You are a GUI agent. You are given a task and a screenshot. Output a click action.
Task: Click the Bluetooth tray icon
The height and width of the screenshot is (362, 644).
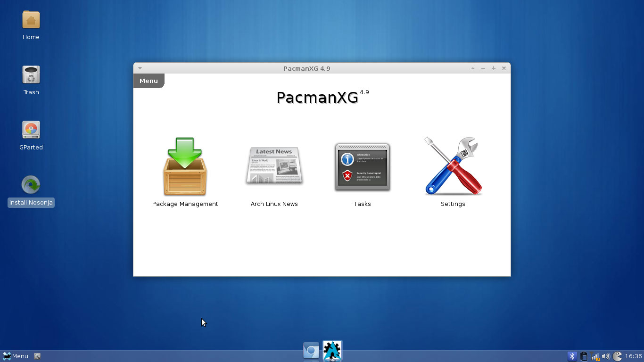[x=572, y=356]
